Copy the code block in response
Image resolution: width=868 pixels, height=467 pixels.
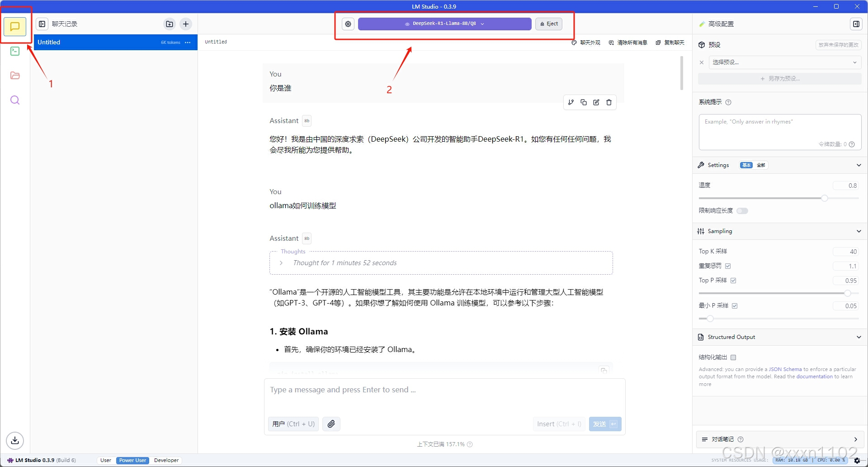click(604, 370)
